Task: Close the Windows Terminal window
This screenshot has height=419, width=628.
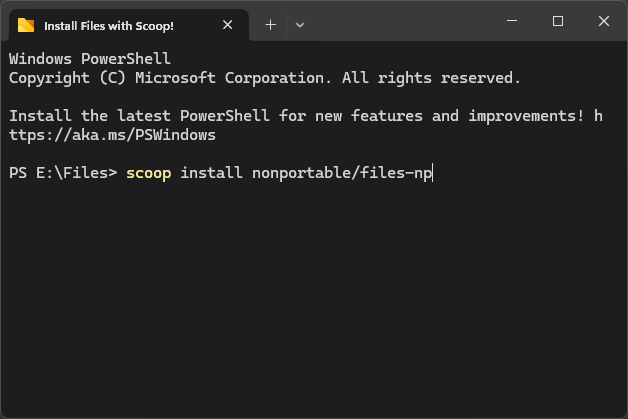Action: pyautogui.click(x=604, y=21)
